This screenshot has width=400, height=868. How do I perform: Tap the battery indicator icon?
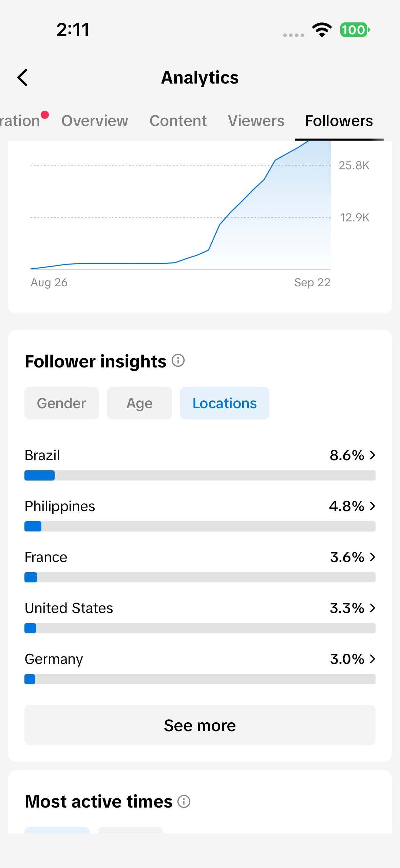coord(355,30)
